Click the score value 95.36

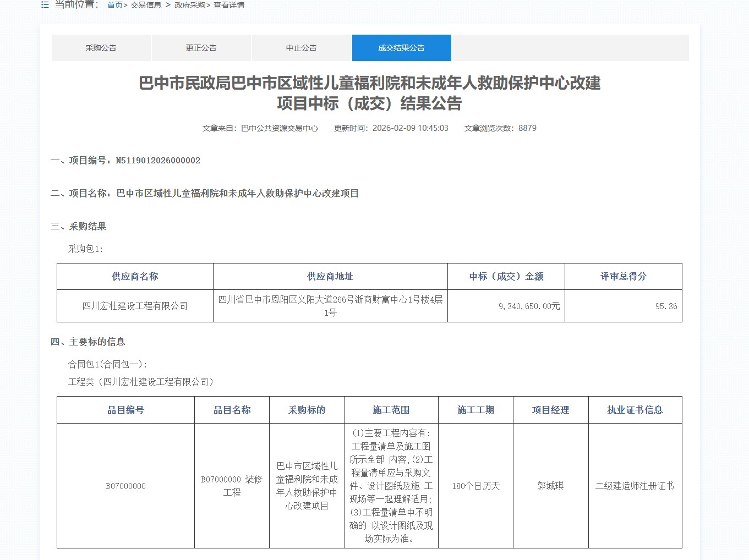pos(666,306)
